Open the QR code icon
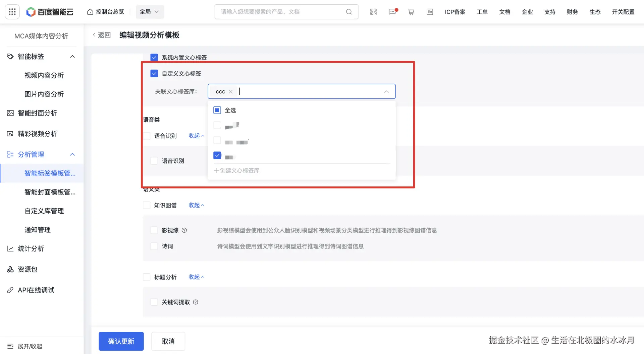Viewport: 644px width, 354px height. point(373,12)
